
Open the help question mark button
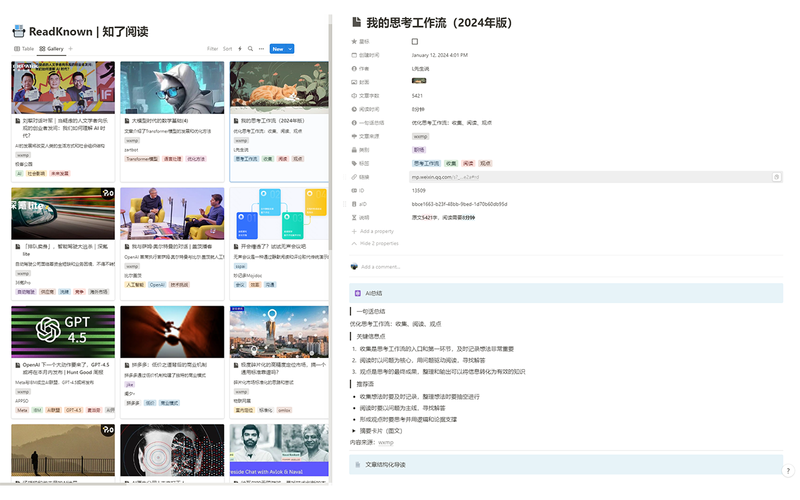coord(788,470)
